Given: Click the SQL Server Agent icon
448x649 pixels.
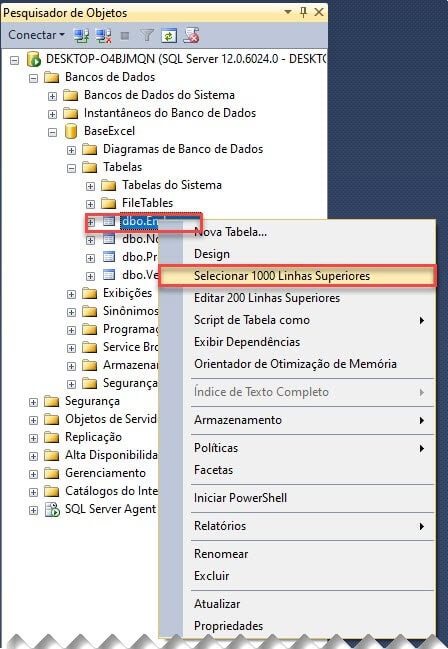Looking at the screenshot, I should point(52,510).
